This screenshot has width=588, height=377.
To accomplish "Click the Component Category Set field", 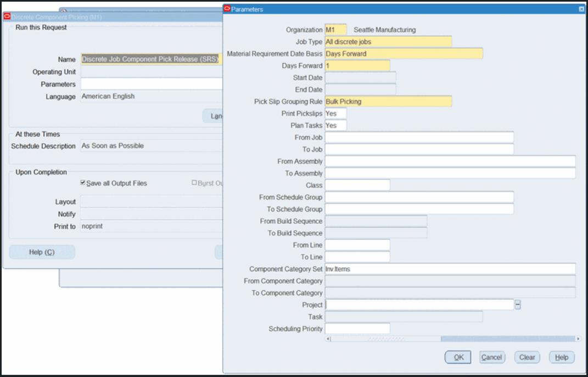I will coord(450,269).
